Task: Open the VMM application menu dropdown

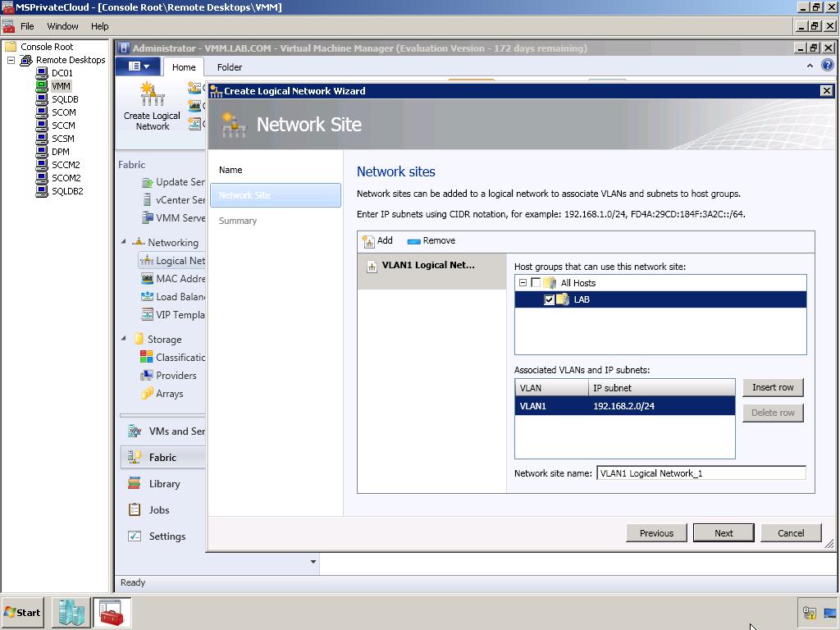Action: (x=138, y=66)
